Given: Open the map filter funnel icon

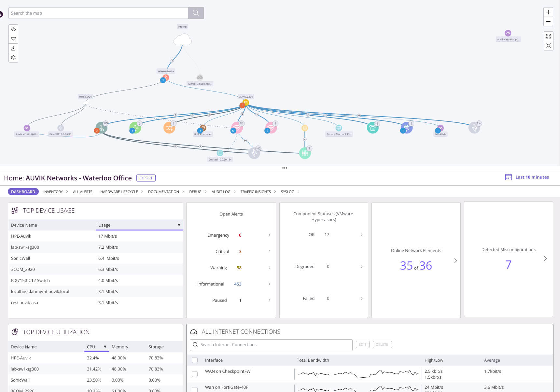Looking at the screenshot, I should click(13, 39).
